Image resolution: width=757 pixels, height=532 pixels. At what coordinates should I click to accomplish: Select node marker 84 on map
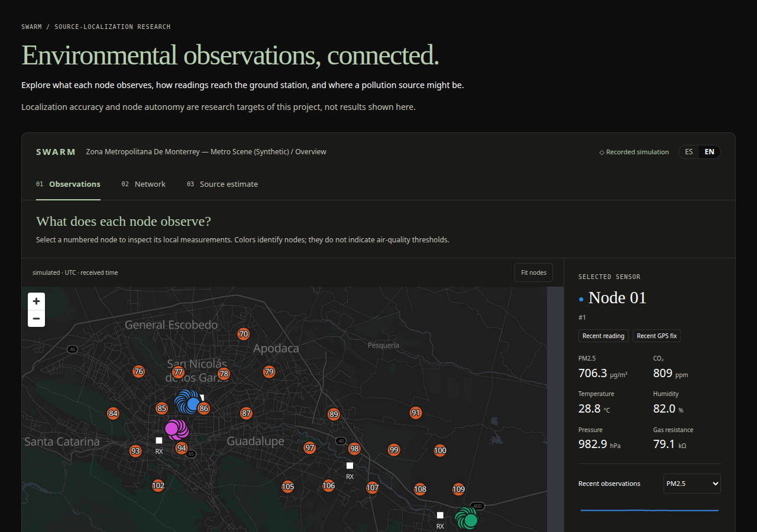point(113,413)
